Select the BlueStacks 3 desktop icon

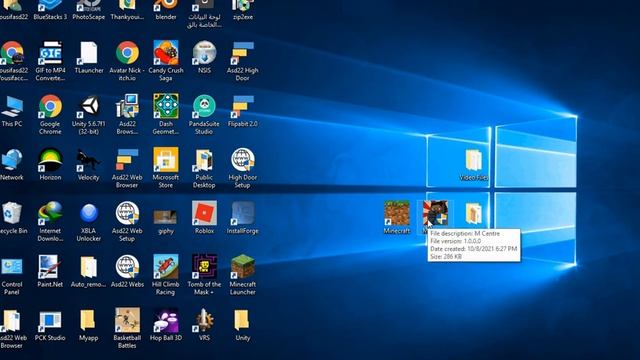pos(50,9)
